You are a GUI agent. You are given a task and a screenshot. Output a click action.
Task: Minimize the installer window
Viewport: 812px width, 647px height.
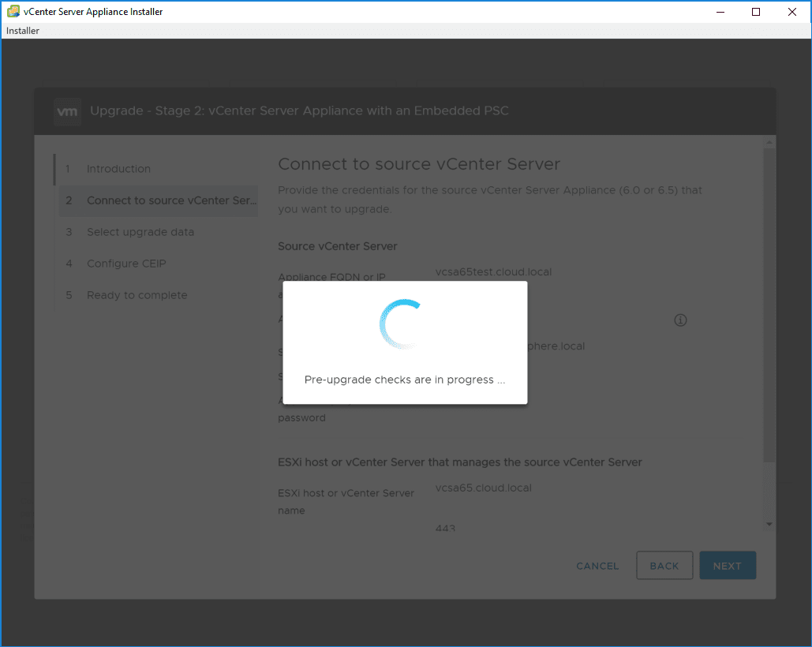(x=720, y=11)
